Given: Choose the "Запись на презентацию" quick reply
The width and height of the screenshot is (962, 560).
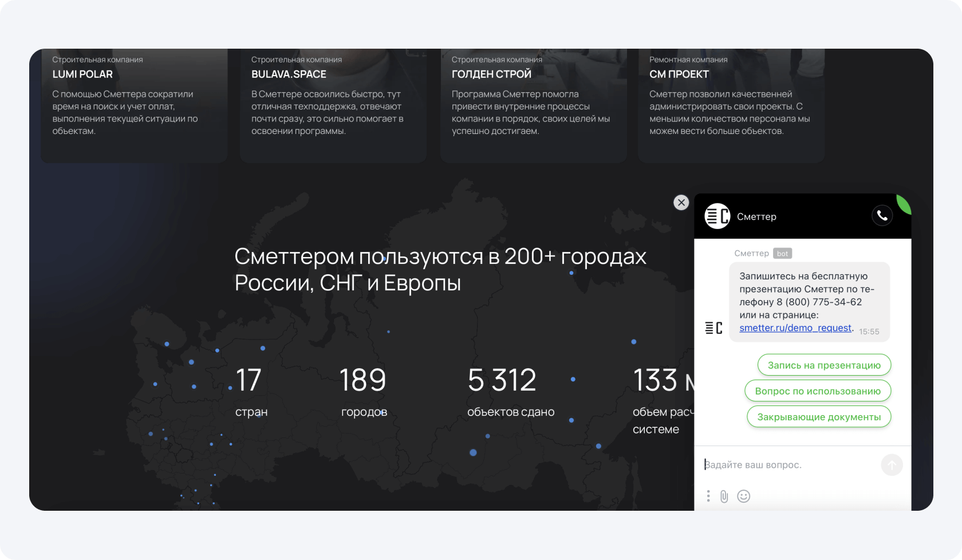Looking at the screenshot, I should 823,365.
